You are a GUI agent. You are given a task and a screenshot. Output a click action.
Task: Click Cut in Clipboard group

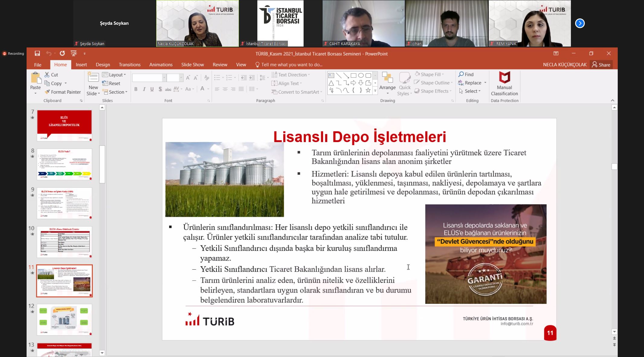51,75
